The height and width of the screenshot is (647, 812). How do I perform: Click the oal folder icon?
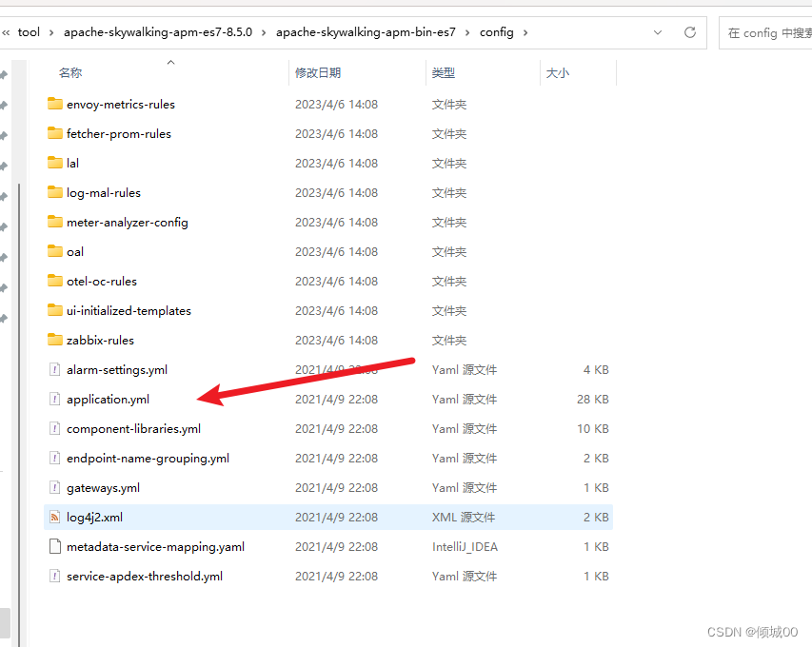coord(55,251)
